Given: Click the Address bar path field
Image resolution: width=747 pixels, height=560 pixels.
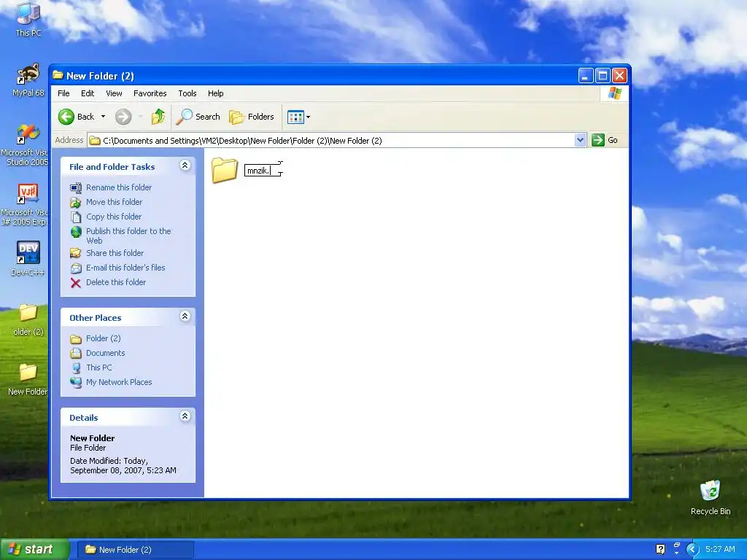Looking at the screenshot, I should pyautogui.click(x=332, y=141).
